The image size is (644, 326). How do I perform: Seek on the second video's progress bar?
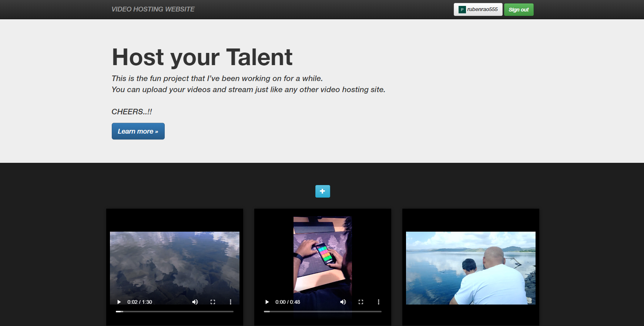pyautogui.click(x=323, y=312)
